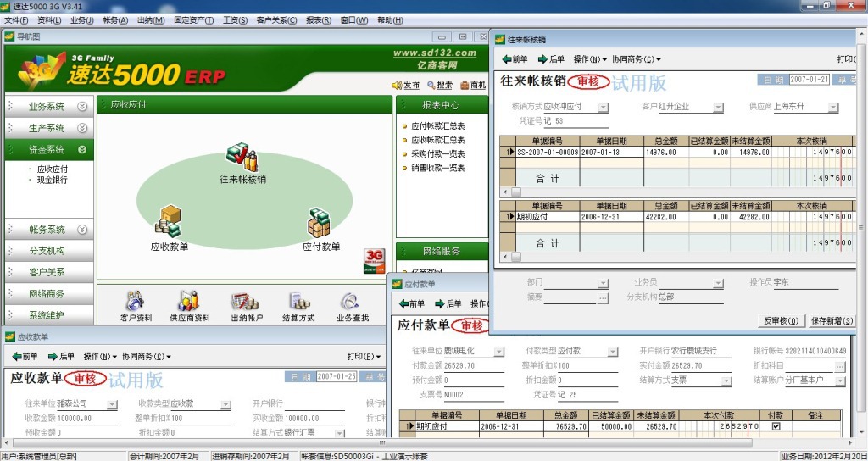
Task: Click the 反审核(Q) button
Action: [x=781, y=320]
